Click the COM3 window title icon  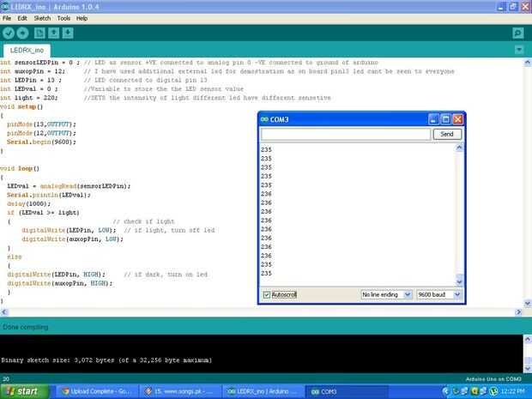click(264, 119)
